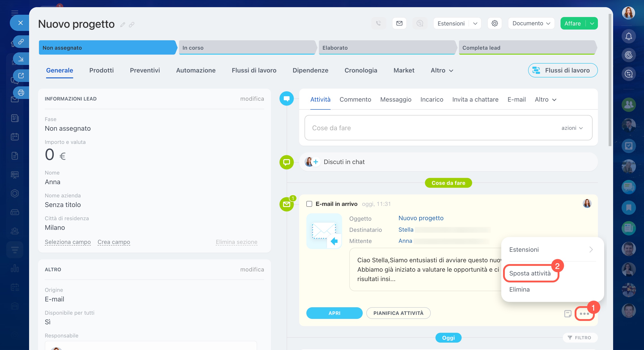Copy link via chain icon near title
Viewport: 644px width, 350px height.
coord(132,24)
